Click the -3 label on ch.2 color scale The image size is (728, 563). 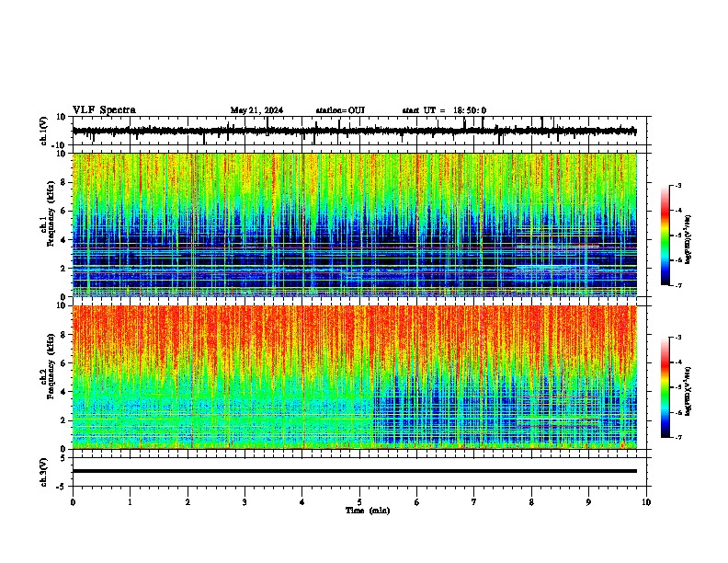678,338
